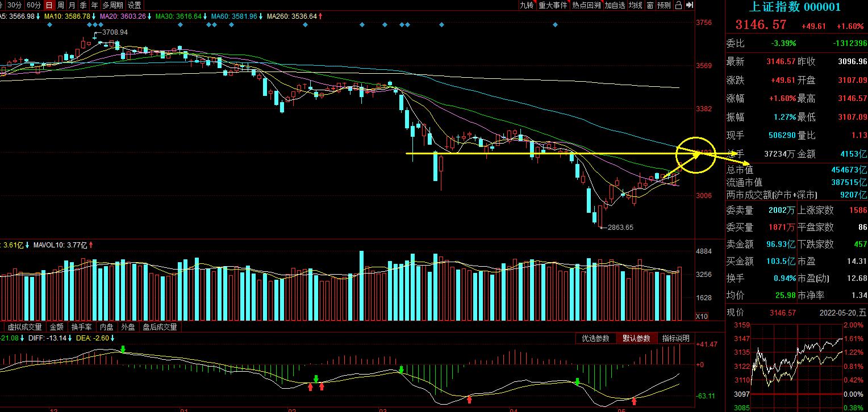The height and width of the screenshot is (412, 868).
Task: Click the 上涨家数 value 1586
Action: tap(858, 211)
